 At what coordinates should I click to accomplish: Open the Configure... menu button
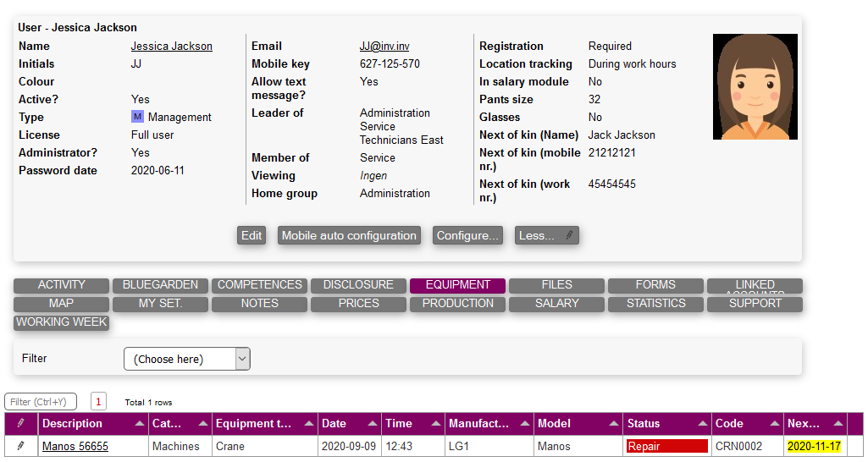pos(468,236)
